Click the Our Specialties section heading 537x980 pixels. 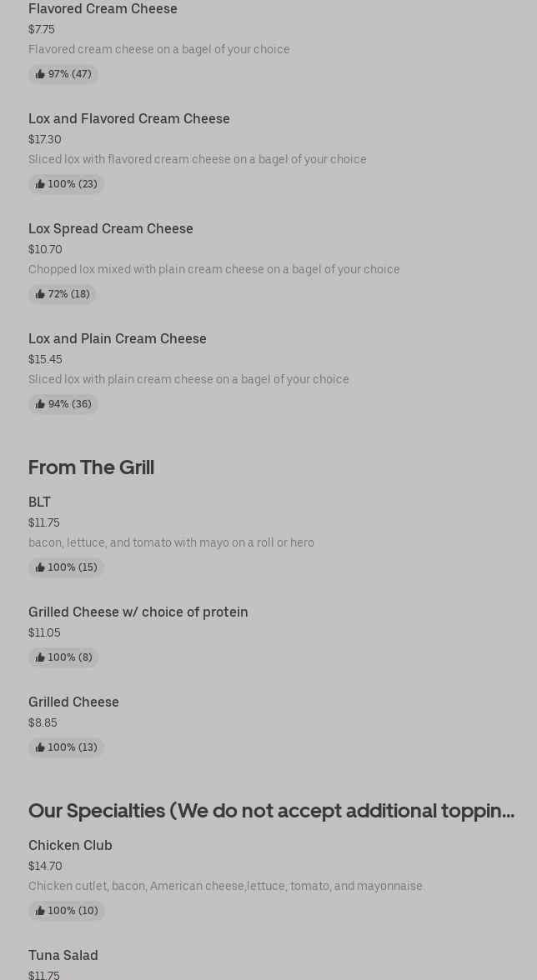click(x=271, y=811)
